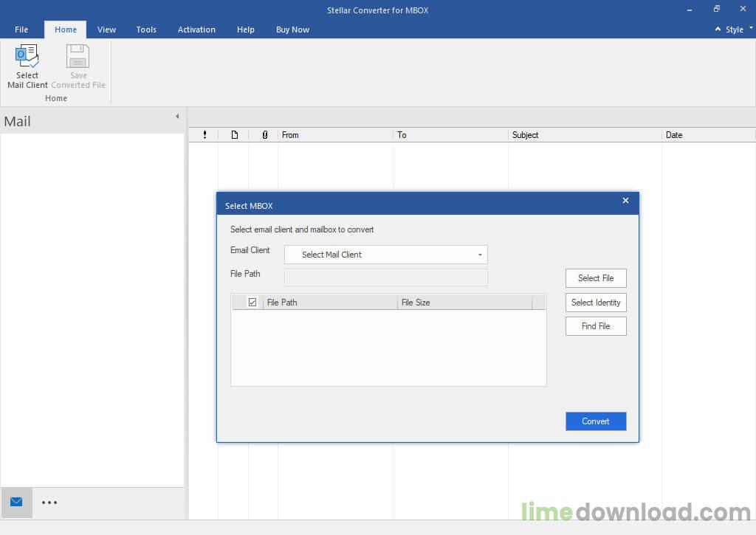Open the File menu

(x=21, y=30)
